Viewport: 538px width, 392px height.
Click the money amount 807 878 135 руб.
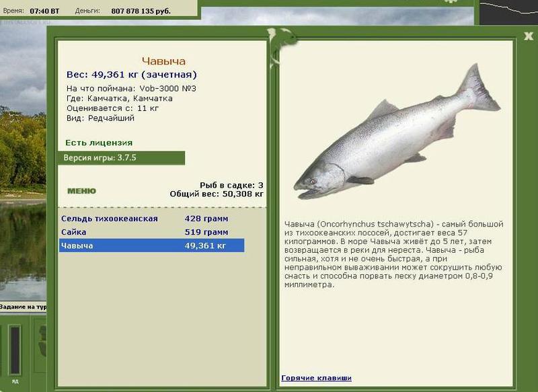pyautogui.click(x=141, y=11)
